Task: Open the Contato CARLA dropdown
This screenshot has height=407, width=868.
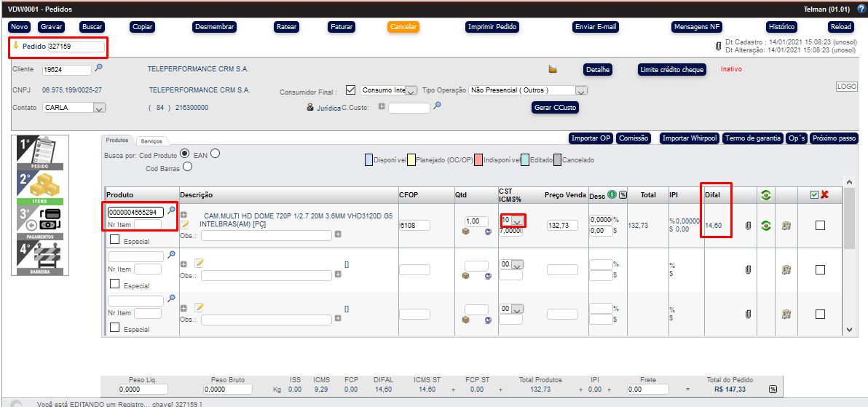Action: [99, 108]
